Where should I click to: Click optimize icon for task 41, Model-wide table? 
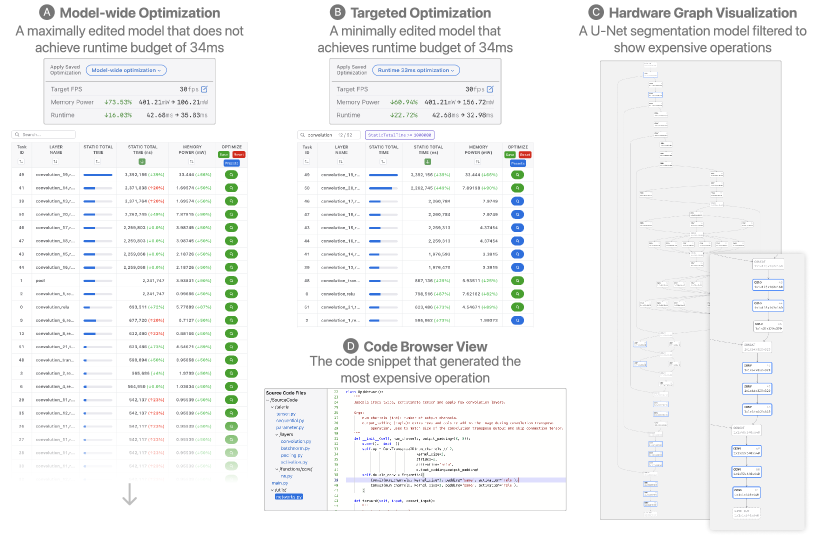[231, 187]
